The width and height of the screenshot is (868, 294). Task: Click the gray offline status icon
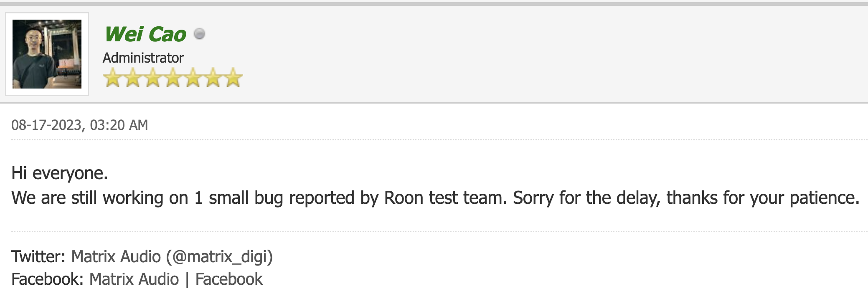click(x=200, y=33)
